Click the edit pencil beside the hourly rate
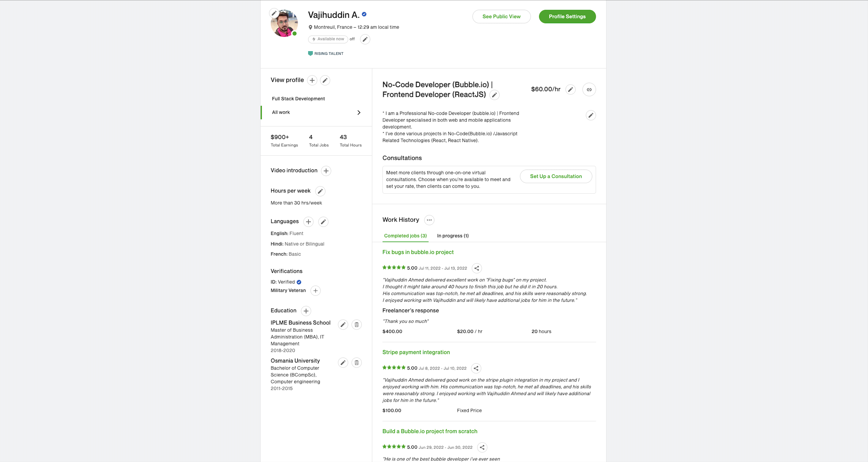Image resolution: width=868 pixels, height=462 pixels. (570, 90)
